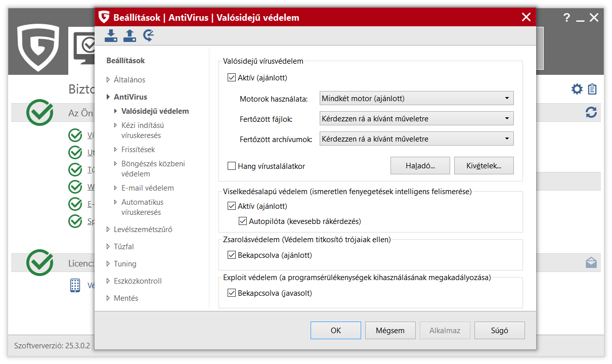The width and height of the screenshot is (612, 364).
Task: Cancel the dialog with Mégsem
Action: [390, 331]
